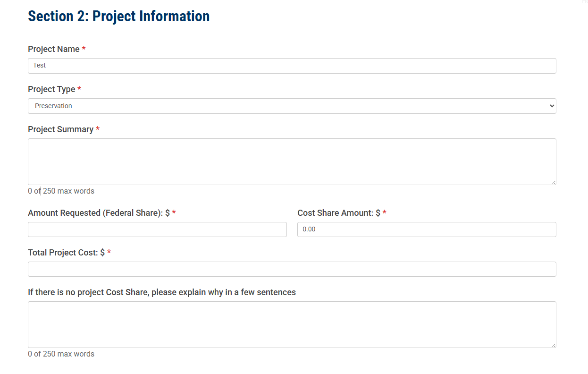Select the Project Summary label
The height and width of the screenshot is (374, 588).
click(x=60, y=129)
